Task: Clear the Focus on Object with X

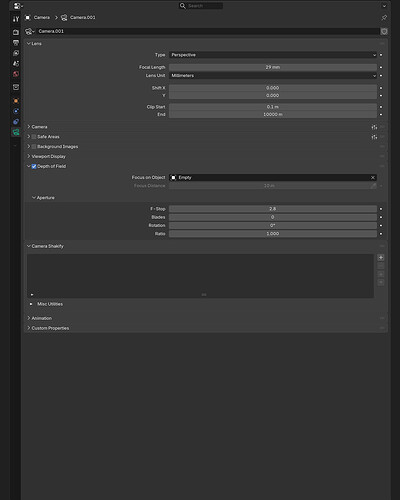Action: click(x=373, y=177)
